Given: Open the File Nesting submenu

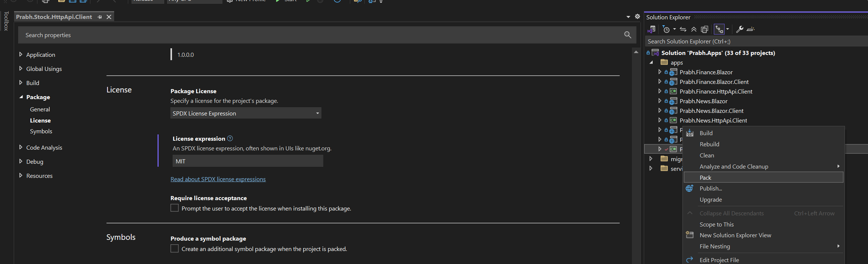Looking at the screenshot, I should point(763,246).
